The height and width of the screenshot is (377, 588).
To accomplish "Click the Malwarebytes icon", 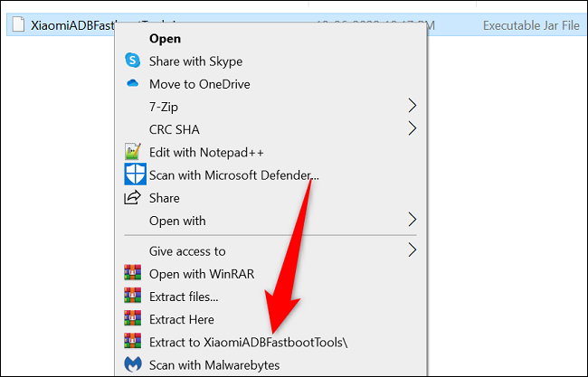I will [133, 364].
